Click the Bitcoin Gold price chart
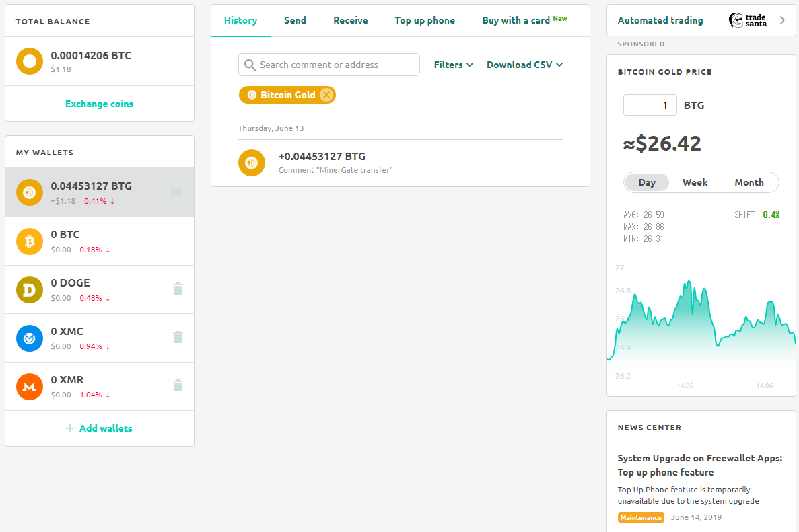This screenshot has width=799, height=532. coord(701,328)
